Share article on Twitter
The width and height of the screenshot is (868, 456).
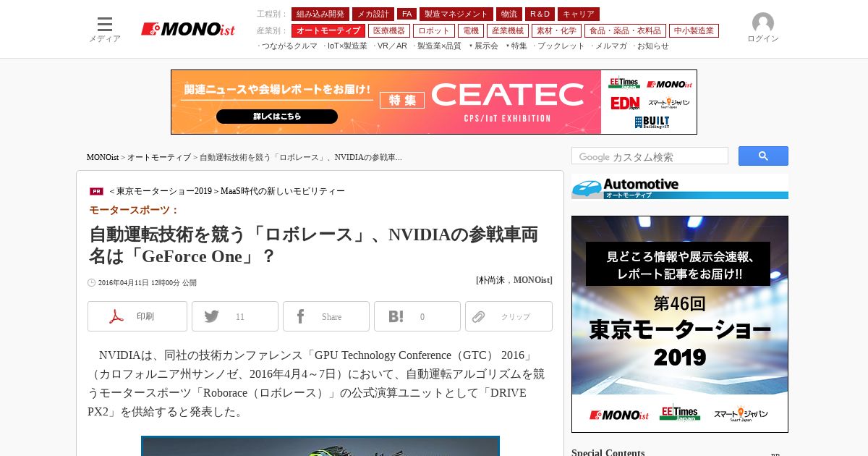pos(235,316)
